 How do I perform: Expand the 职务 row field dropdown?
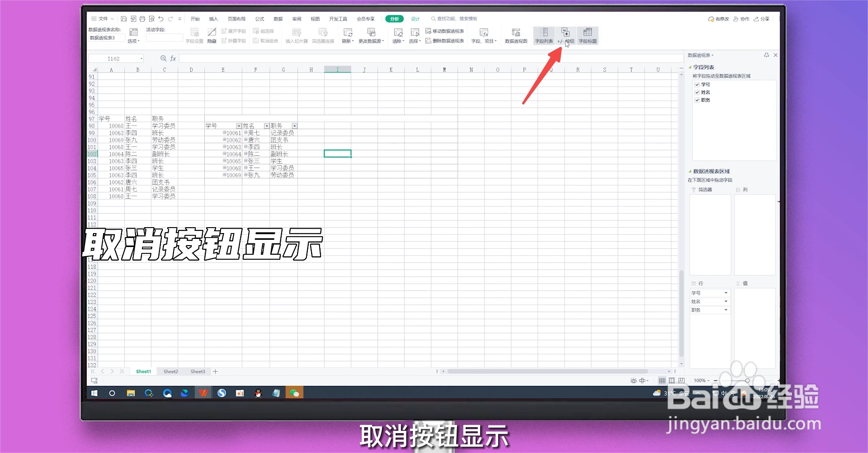[x=726, y=310]
